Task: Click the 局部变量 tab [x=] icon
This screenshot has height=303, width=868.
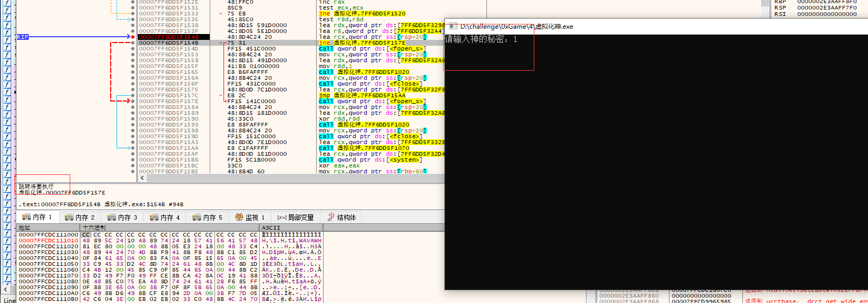Action: (x=282, y=217)
